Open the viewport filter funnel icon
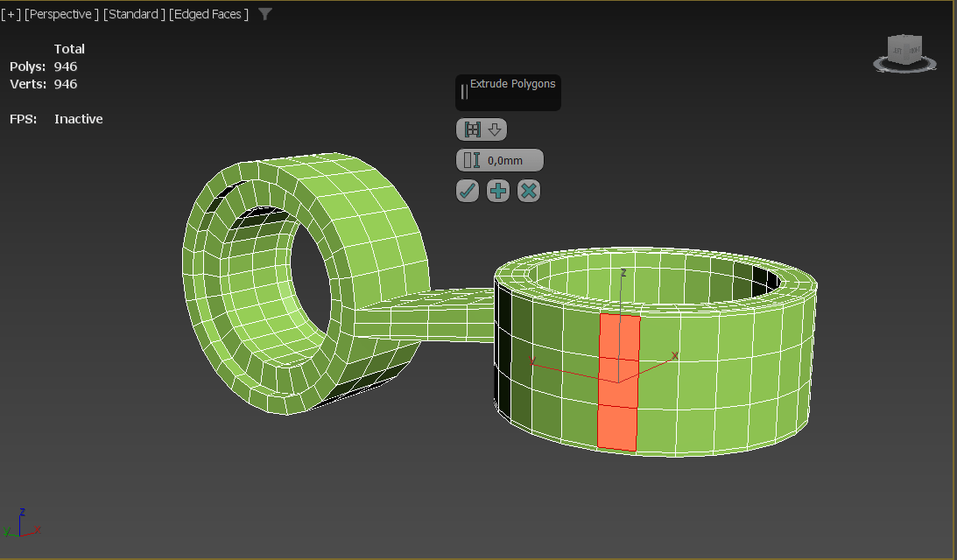This screenshot has height=560, width=957. click(264, 14)
